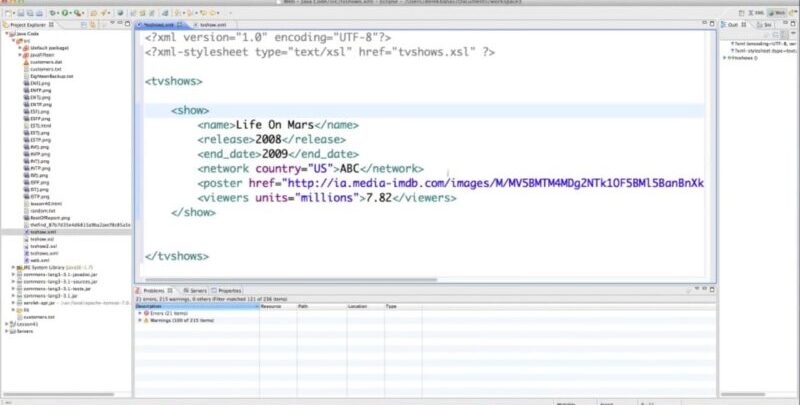This screenshot has height=405, width=800.
Task: Maximize the Outline view
Action: pyautogui.click(x=795, y=24)
